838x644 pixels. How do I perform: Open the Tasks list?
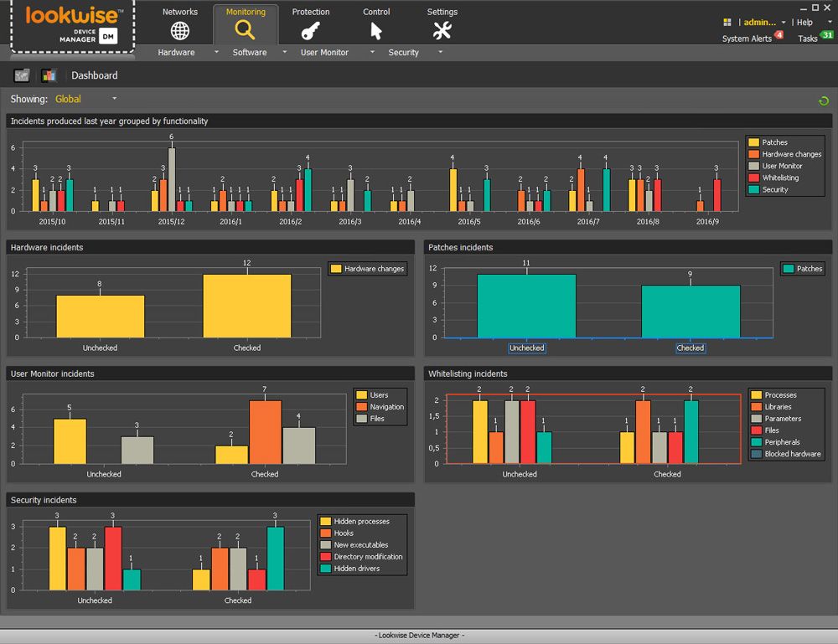click(x=808, y=39)
